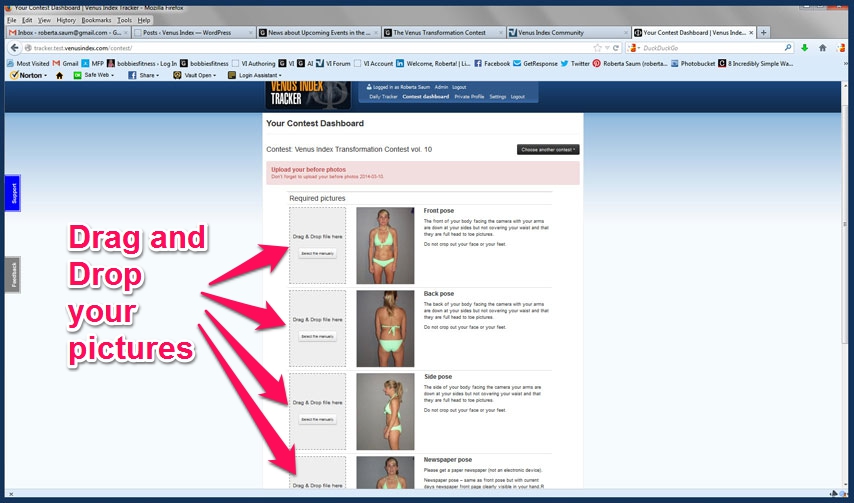Screen dimensions: 854x503
Task: Open the Choose another contest dropdown
Action: 548,149
